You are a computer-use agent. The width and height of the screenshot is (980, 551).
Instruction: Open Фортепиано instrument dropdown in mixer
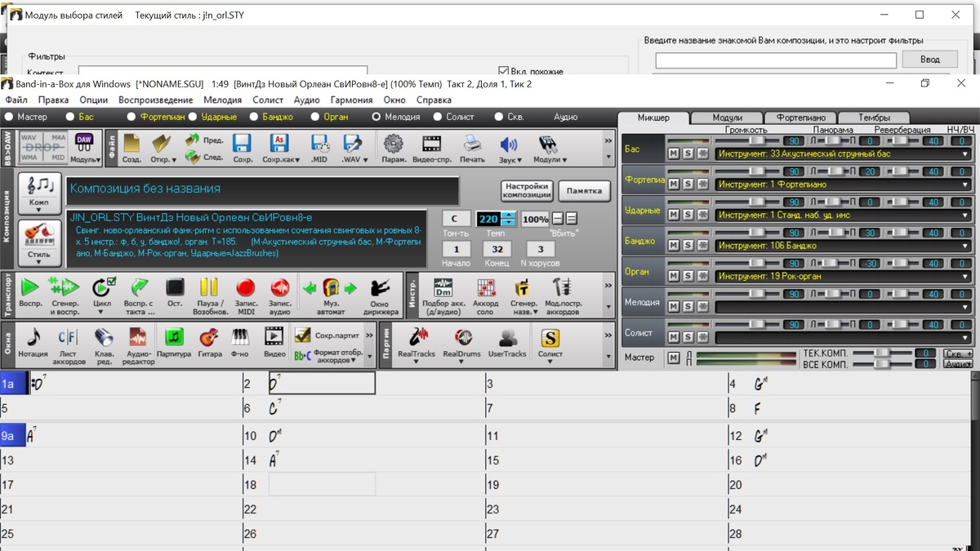point(966,184)
